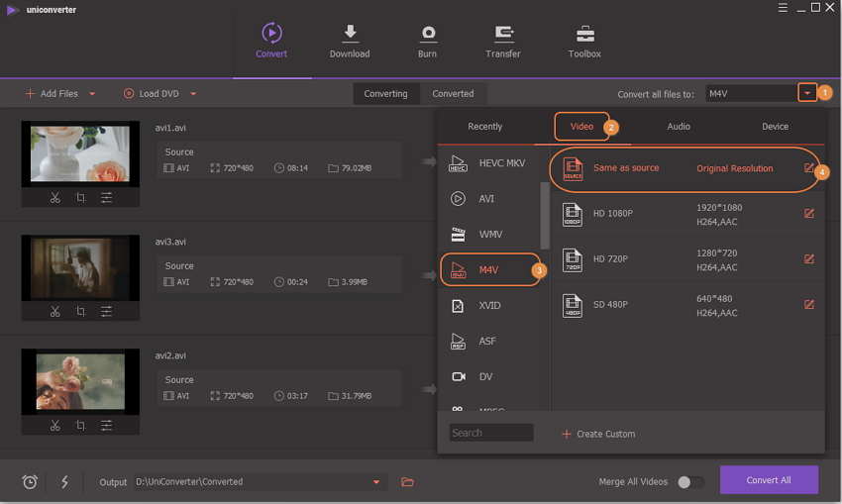842x504 pixels.
Task: Expand the Convert all files to dropdown
Action: point(807,93)
